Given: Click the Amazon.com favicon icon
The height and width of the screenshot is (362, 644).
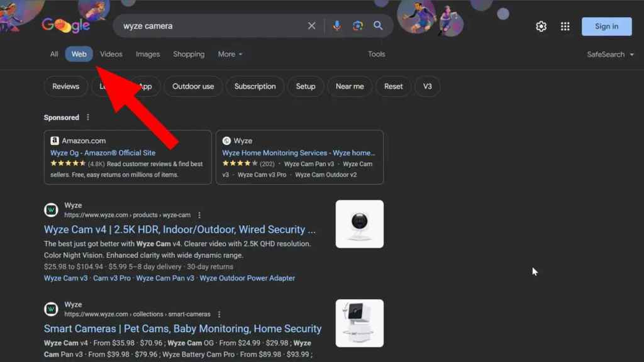Looking at the screenshot, I should [x=54, y=141].
